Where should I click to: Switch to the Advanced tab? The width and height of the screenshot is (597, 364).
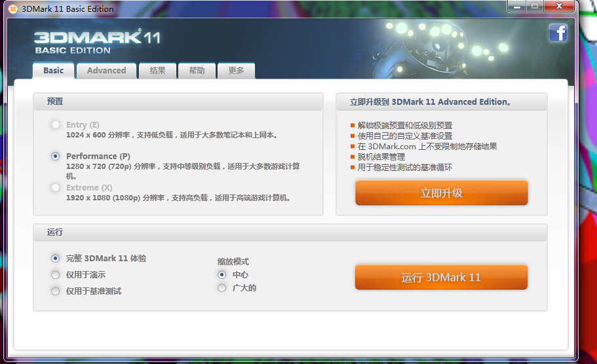click(x=107, y=71)
